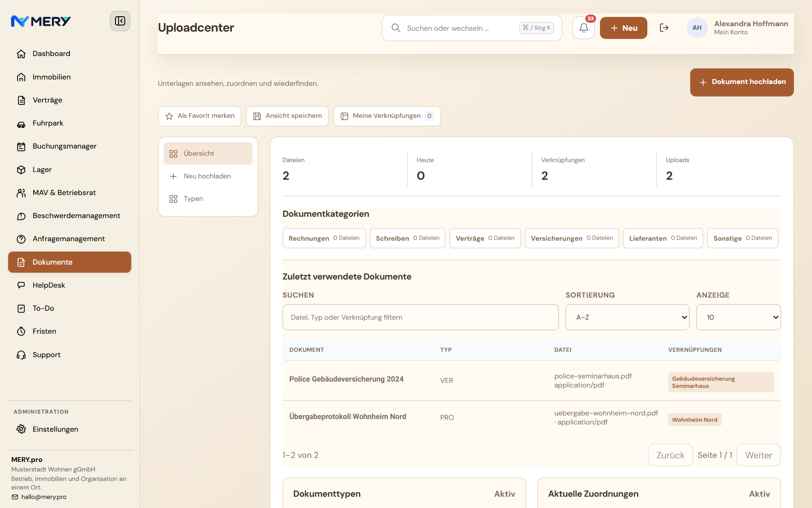Click the To-Do checkbox icon
This screenshot has height=508, width=812.
click(21, 308)
